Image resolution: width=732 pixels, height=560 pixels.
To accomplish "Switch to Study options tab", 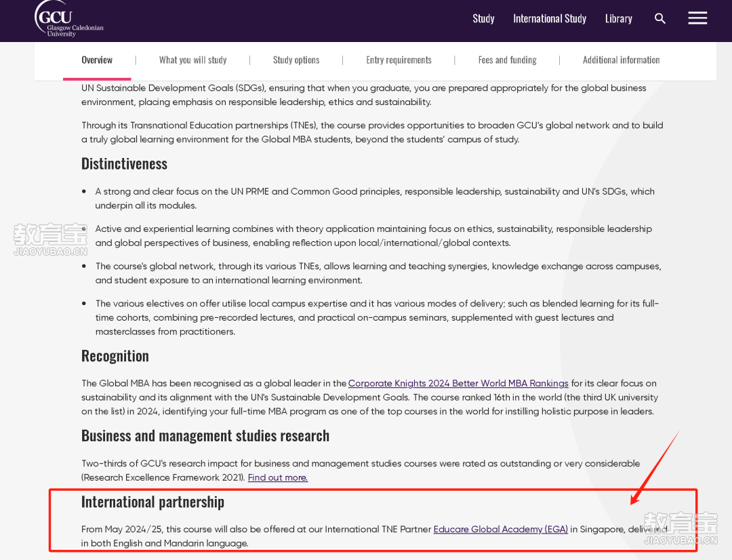I will pyautogui.click(x=296, y=60).
